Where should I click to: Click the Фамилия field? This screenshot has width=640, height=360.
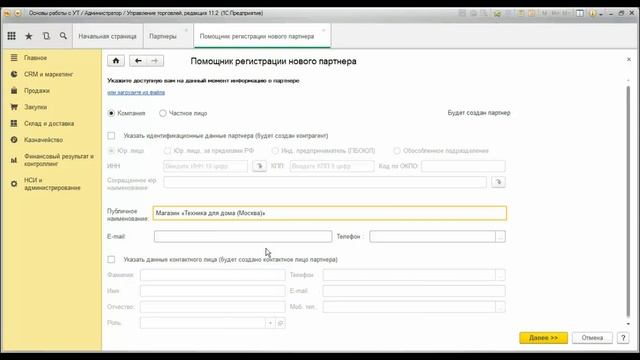(213, 275)
